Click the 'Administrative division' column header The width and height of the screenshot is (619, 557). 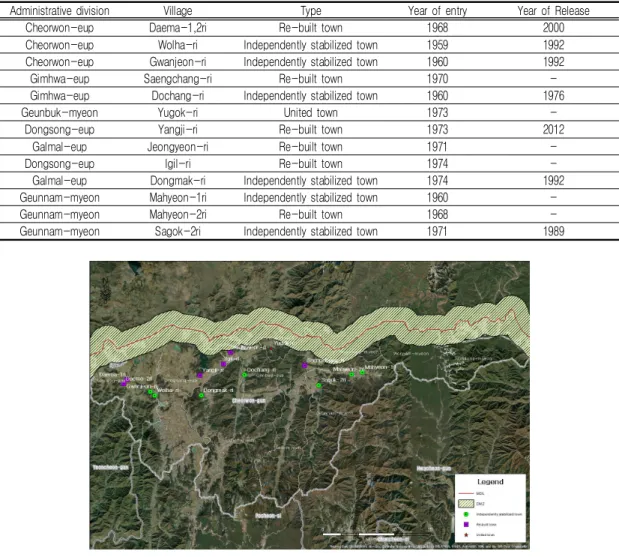[x=60, y=11]
